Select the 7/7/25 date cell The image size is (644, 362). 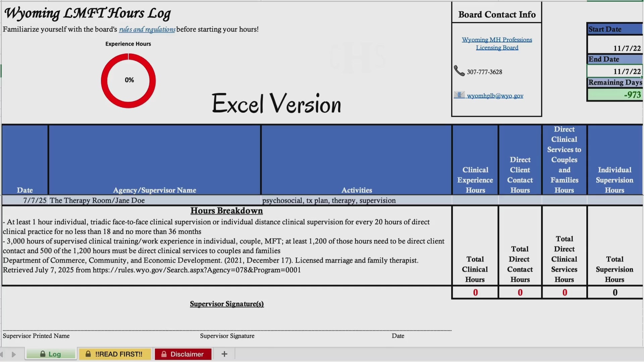point(25,200)
